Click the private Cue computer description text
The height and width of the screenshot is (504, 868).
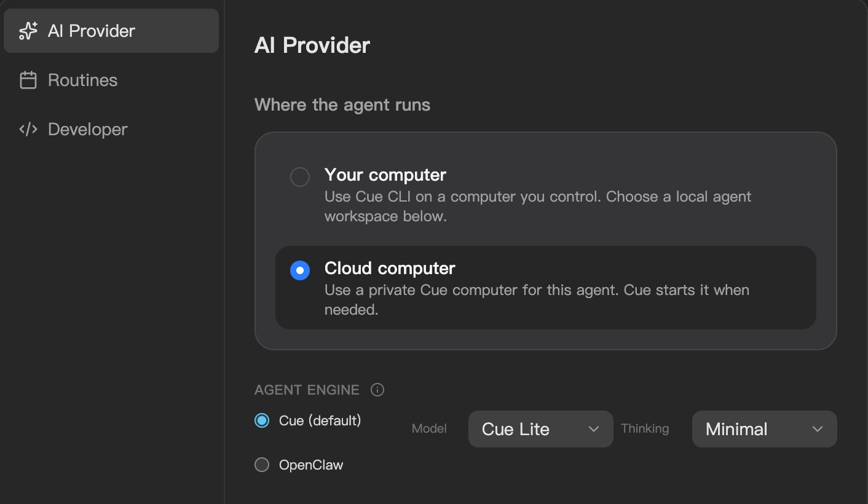(537, 299)
